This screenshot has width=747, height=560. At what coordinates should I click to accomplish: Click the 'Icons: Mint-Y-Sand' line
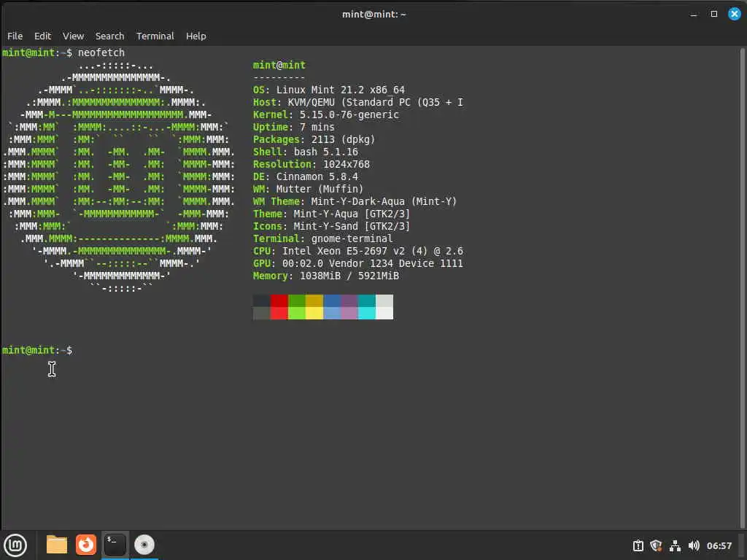332,226
